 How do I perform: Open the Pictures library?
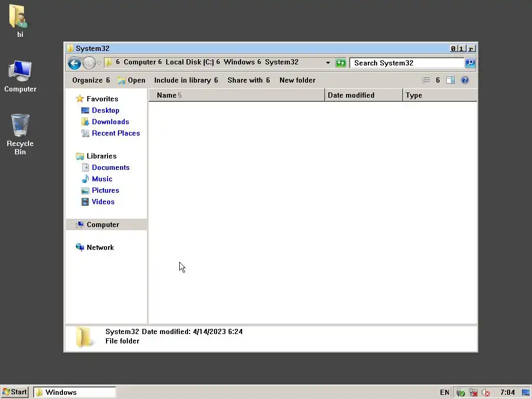tap(105, 190)
